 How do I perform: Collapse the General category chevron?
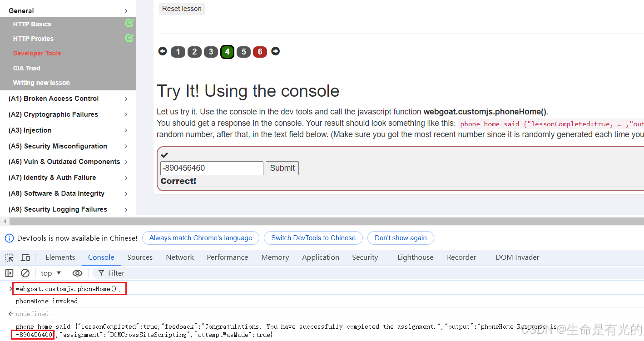tap(126, 11)
